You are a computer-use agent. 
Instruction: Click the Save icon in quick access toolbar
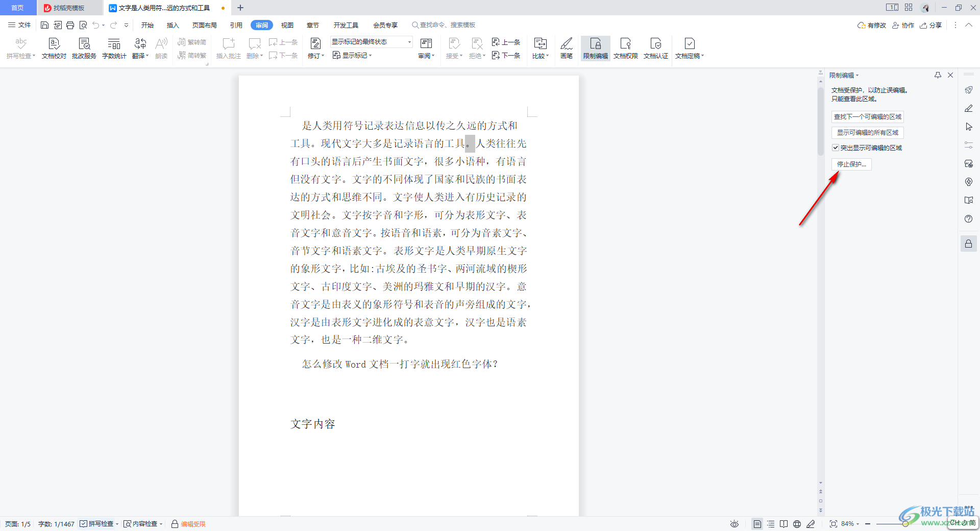coord(44,25)
